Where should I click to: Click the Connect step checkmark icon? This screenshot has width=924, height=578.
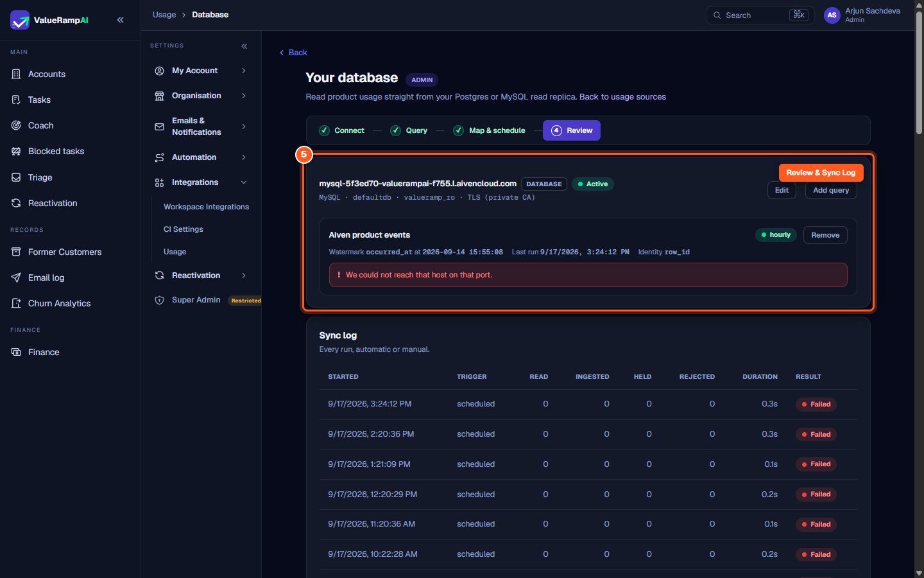click(x=325, y=130)
